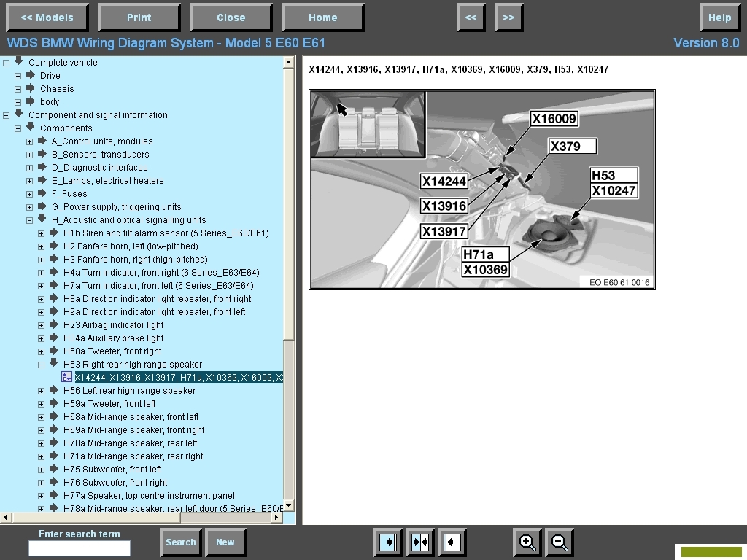Screen dimensions: 747x560
Task: Open the Help page
Action: [x=719, y=17]
